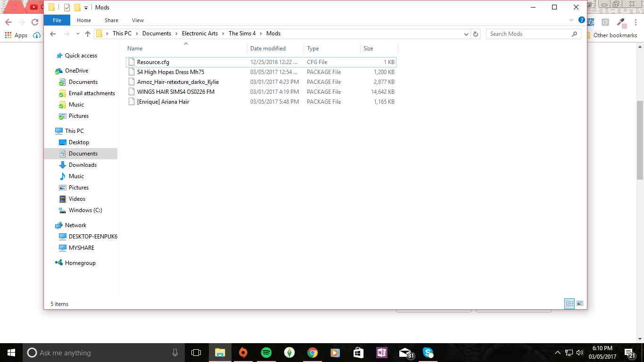Switch to the Share ribbon tab
Viewport: 644px width, 362px height.
112,20
